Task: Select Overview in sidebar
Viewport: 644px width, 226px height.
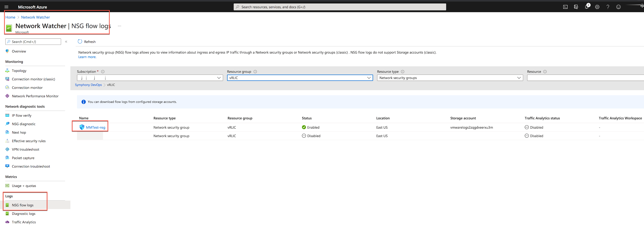Action: pyautogui.click(x=19, y=51)
